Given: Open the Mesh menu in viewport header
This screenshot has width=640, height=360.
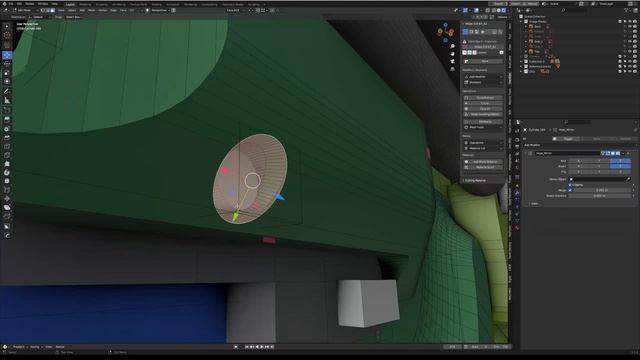Looking at the screenshot, I should 91,10.
